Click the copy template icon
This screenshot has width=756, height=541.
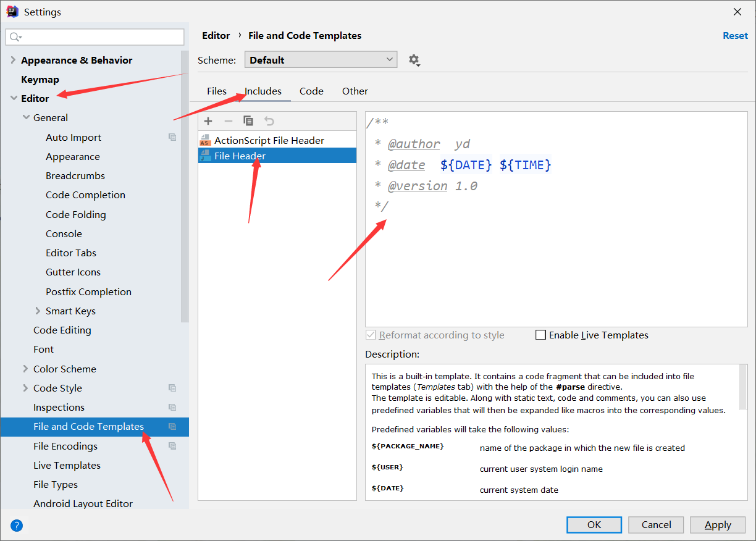click(248, 121)
